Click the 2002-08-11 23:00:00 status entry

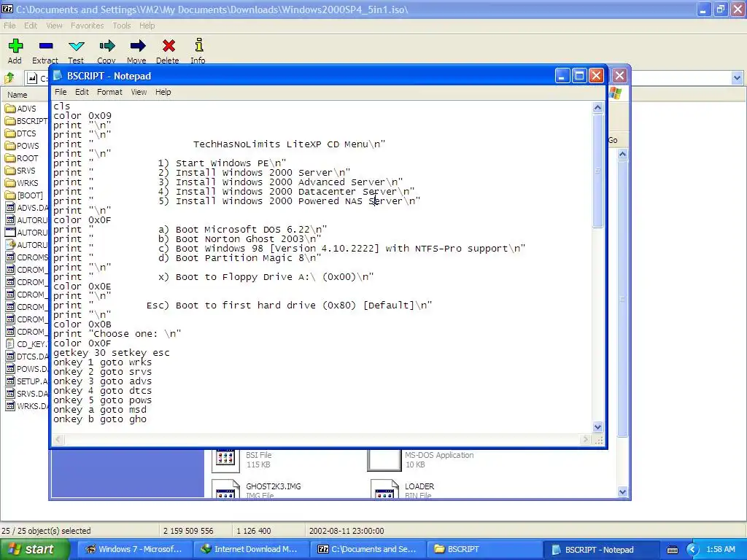tap(347, 531)
